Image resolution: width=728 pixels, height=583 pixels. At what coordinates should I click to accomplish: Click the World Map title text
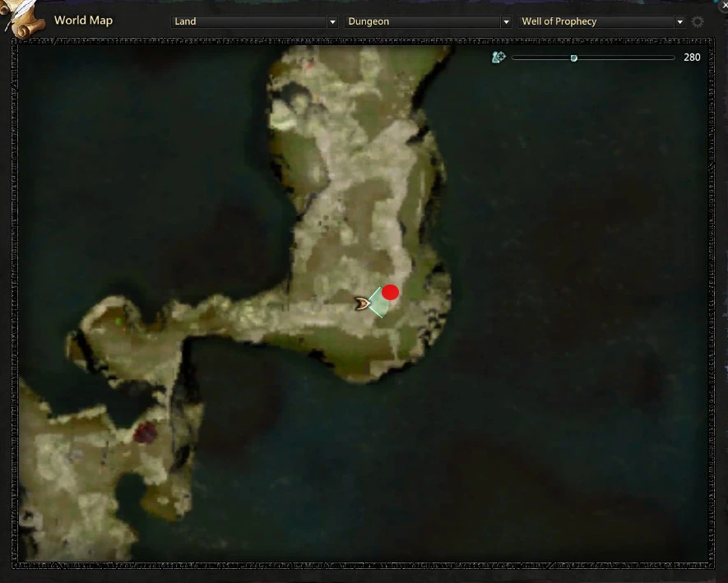tap(83, 21)
